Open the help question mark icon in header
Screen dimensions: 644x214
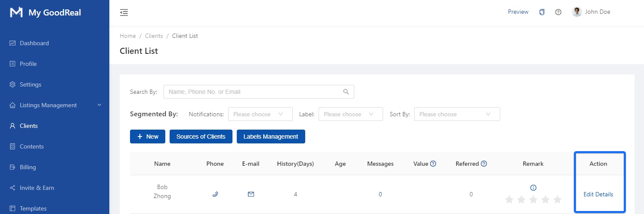click(x=558, y=12)
